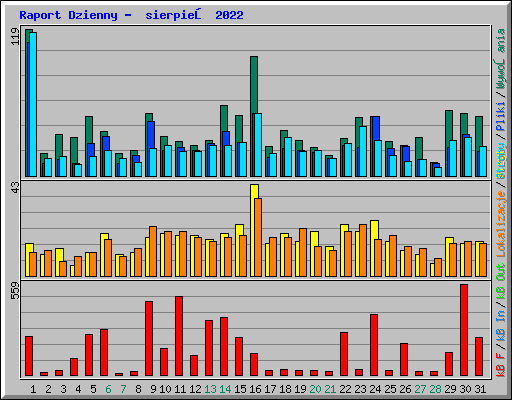Screen dimensions: 512x400
Task: Select day label '30' on the x-axis
Action: 465,389
